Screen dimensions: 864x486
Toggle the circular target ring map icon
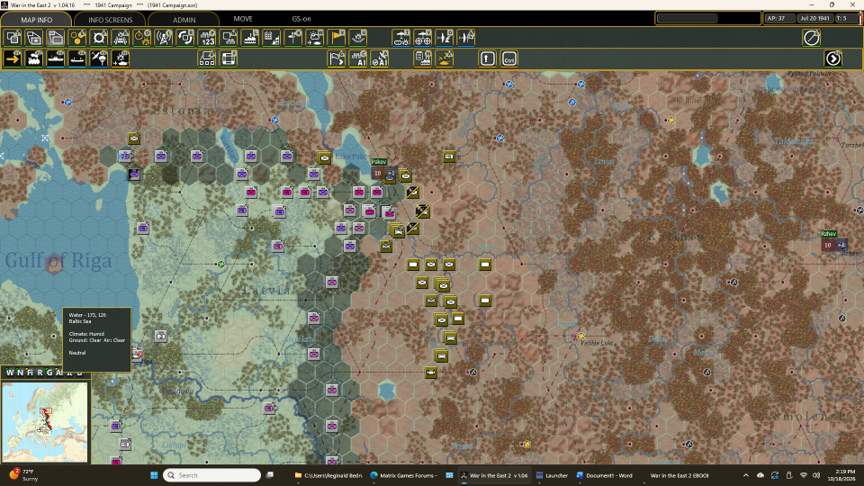coord(99,37)
